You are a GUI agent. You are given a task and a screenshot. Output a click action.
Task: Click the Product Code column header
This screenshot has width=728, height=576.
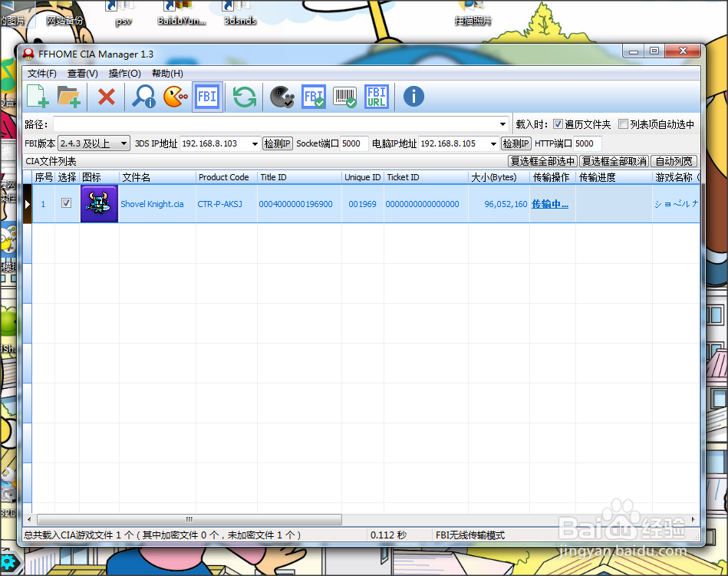[226, 177]
